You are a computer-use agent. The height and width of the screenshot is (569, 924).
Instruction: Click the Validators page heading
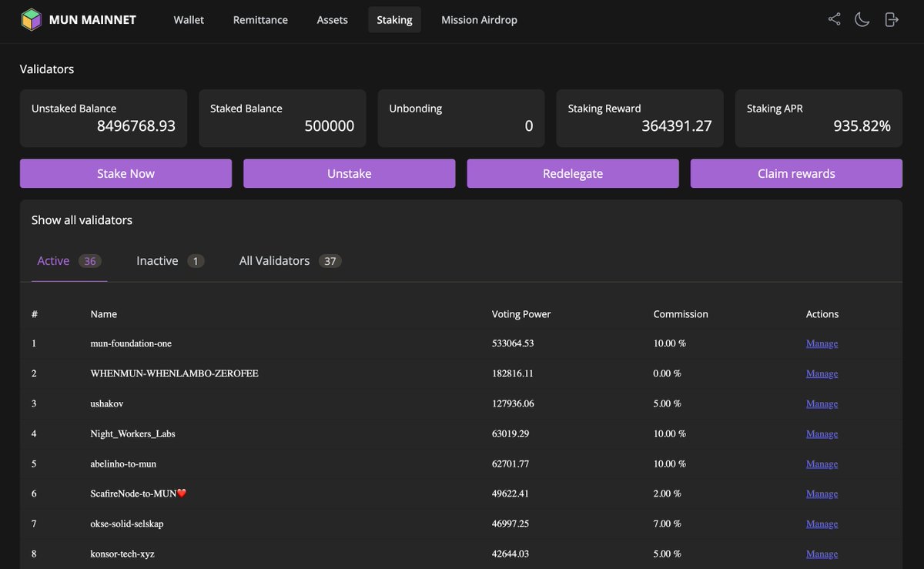(47, 69)
